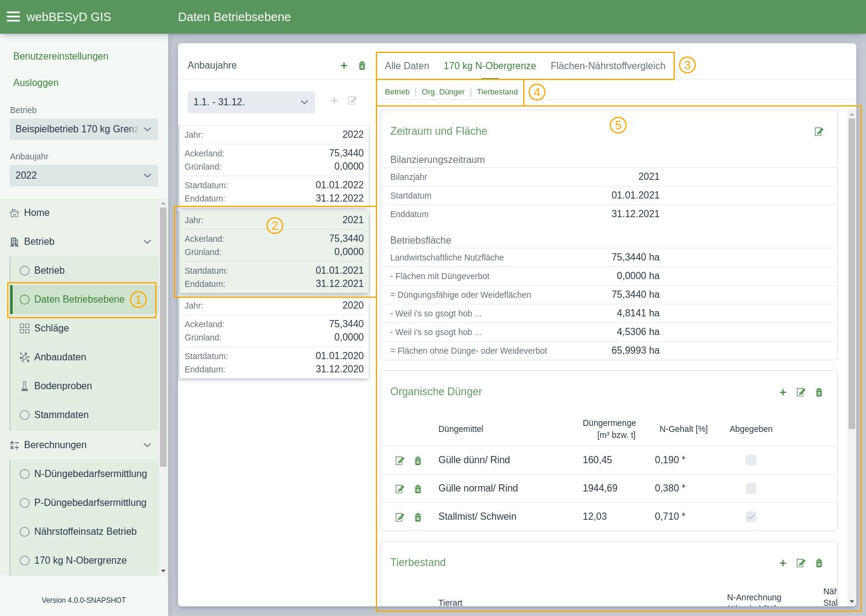
Task: Open the 1.1. - 31.12. period dropdown
Action: [251, 102]
